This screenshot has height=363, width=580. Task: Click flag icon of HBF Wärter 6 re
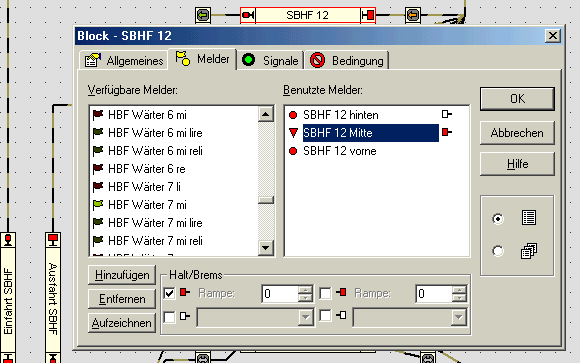pyautogui.click(x=98, y=169)
